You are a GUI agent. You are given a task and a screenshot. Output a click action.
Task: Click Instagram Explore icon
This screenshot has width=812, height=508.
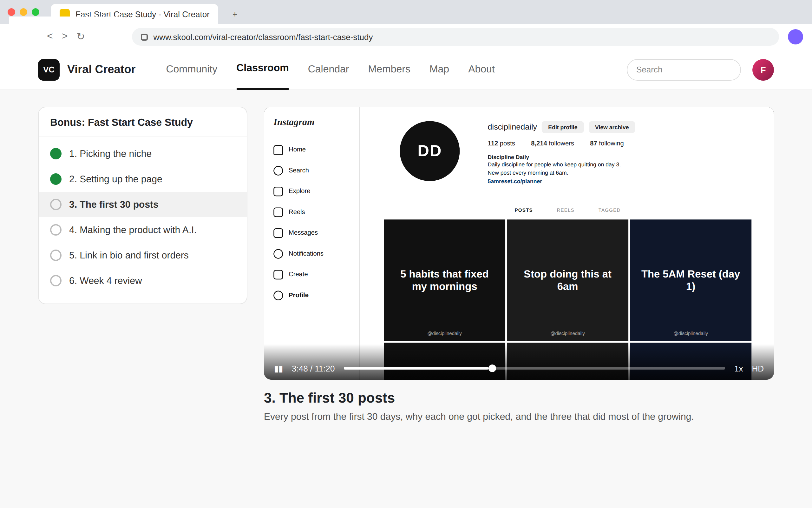point(278,191)
